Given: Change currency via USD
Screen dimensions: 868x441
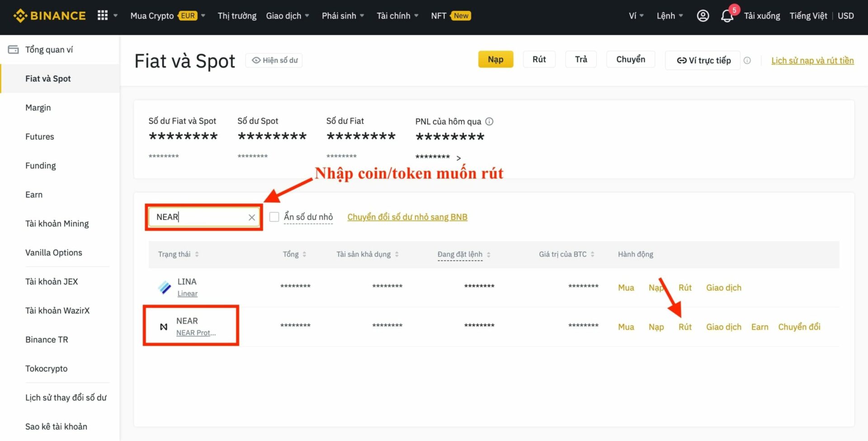Looking at the screenshot, I should tap(846, 16).
